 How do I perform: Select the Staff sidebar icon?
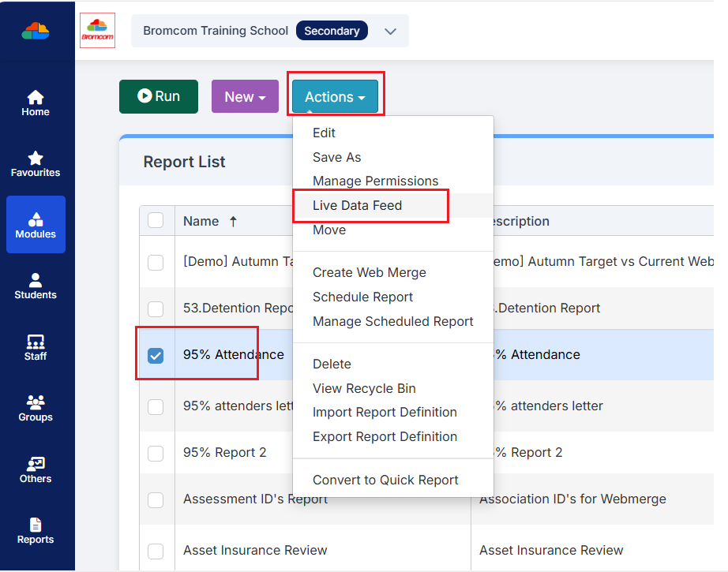click(35, 345)
